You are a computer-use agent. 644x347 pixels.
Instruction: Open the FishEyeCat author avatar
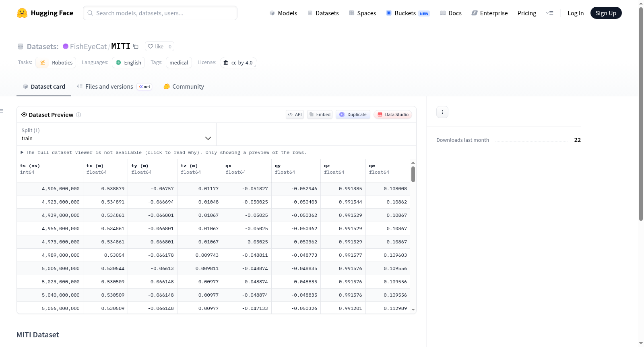[66, 46]
